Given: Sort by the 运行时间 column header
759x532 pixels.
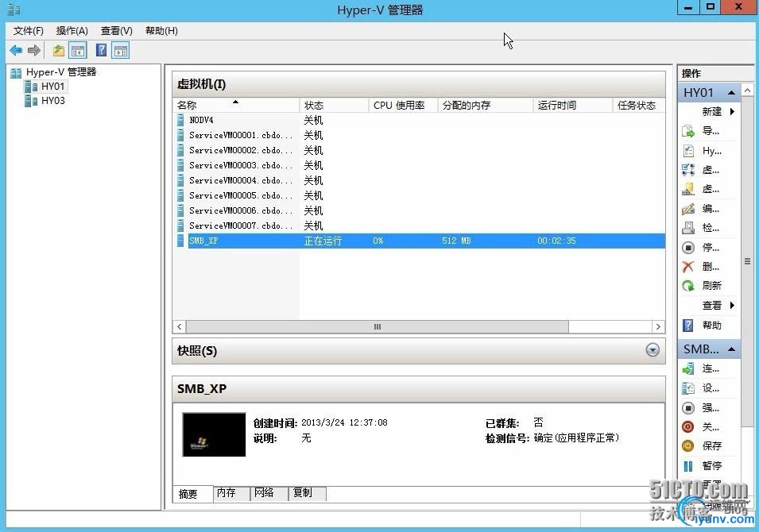Looking at the screenshot, I should pos(573,105).
